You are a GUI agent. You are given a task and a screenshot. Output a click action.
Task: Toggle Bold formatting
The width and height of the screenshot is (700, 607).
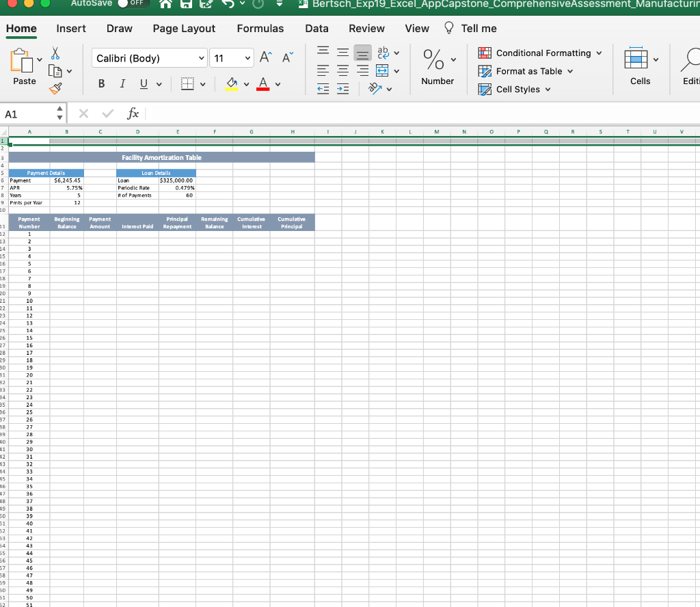click(x=101, y=83)
